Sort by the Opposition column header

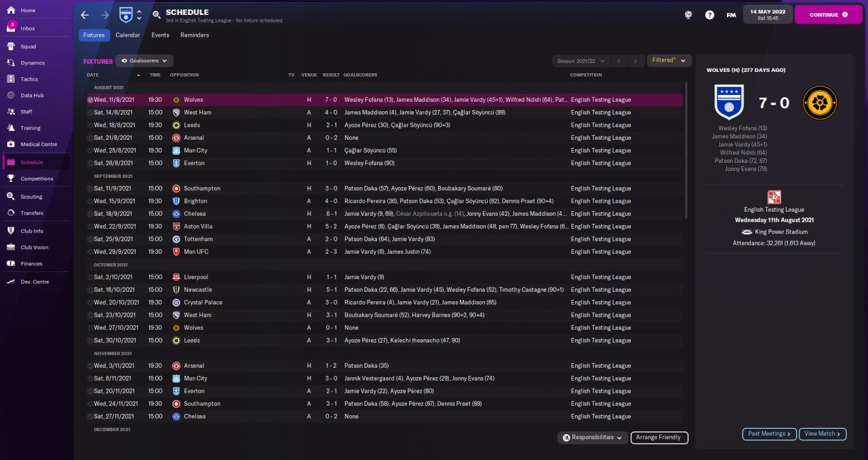click(x=184, y=75)
